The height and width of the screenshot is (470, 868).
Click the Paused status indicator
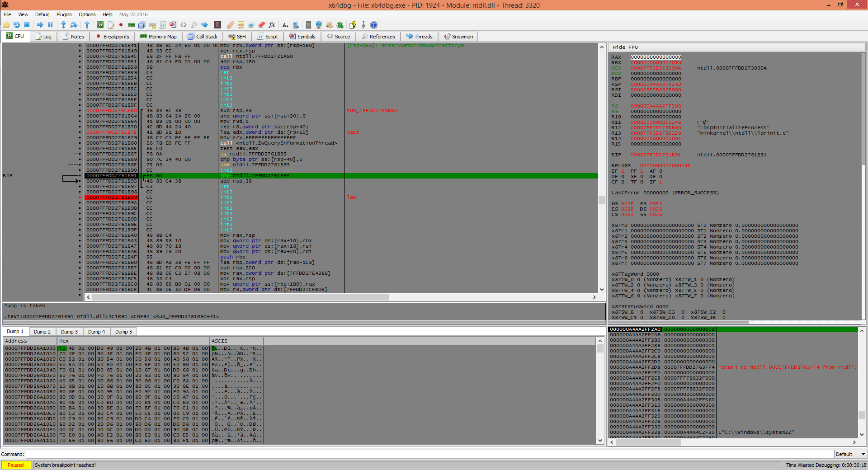tap(16, 465)
